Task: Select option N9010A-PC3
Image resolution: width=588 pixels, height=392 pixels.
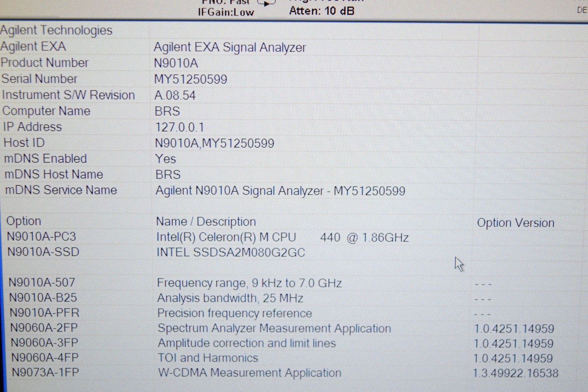Action: [42, 236]
